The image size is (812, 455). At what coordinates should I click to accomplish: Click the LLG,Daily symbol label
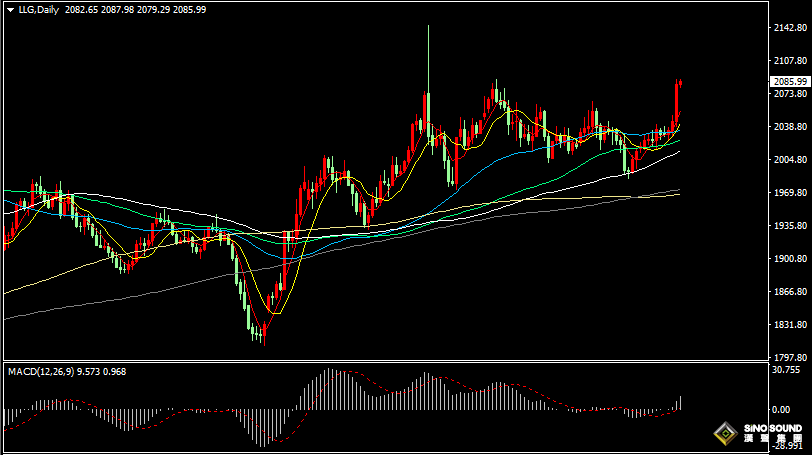38,9
